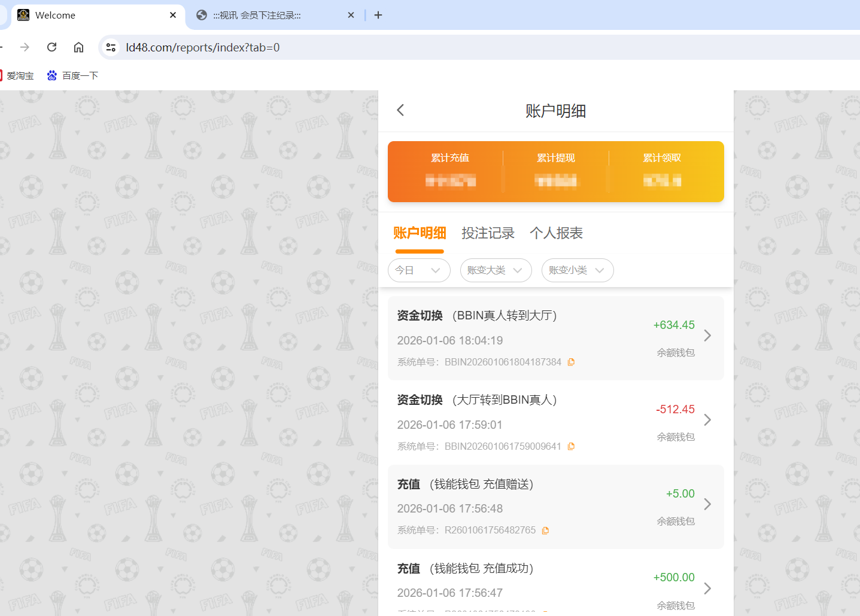Open the browser home page

coord(78,47)
